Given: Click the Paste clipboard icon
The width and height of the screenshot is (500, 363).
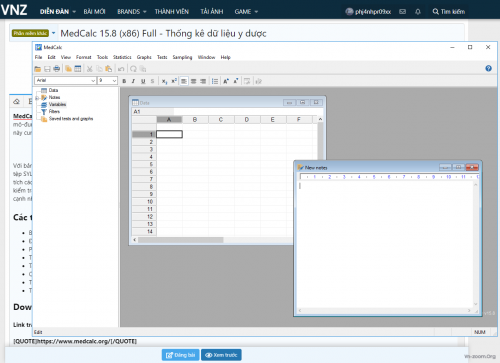Looking at the screenshot, I should [108, 69].
